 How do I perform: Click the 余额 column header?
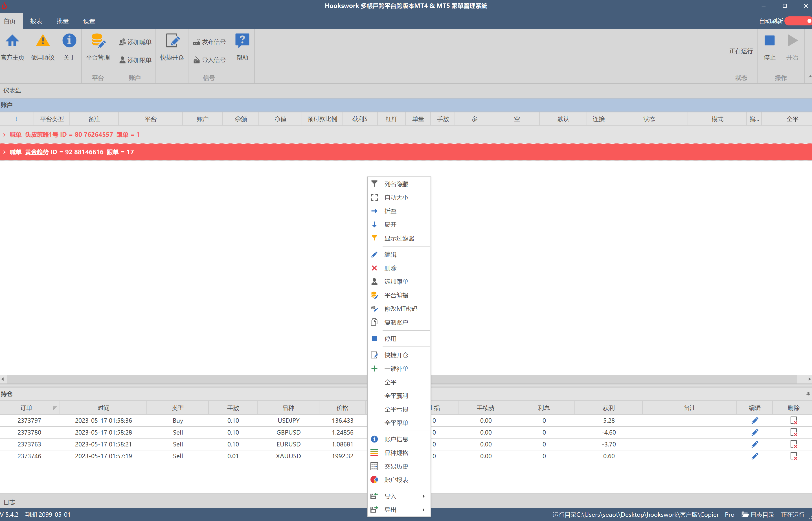pos(241,119)
